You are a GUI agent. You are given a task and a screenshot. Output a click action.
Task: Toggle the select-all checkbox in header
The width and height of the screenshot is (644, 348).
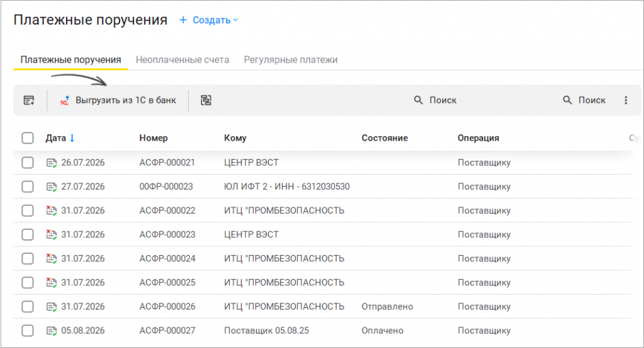[x=28, y=138]
